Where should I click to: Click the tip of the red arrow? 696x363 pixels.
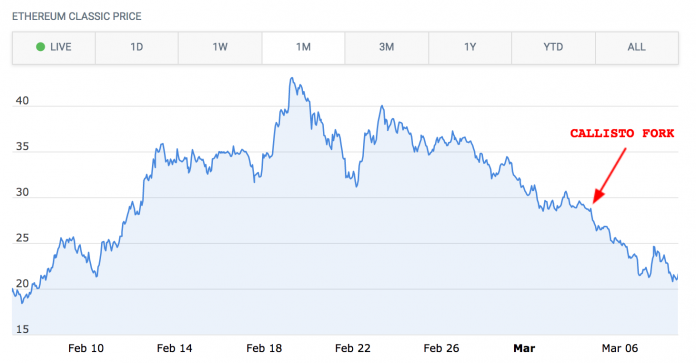click(594, 202)
